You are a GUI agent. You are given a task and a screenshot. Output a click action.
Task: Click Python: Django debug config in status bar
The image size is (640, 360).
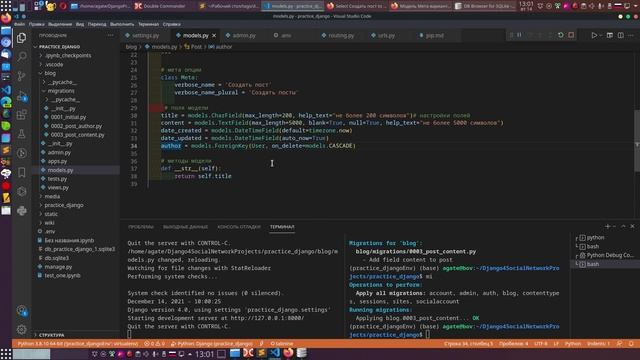click(x=211, y=344)
